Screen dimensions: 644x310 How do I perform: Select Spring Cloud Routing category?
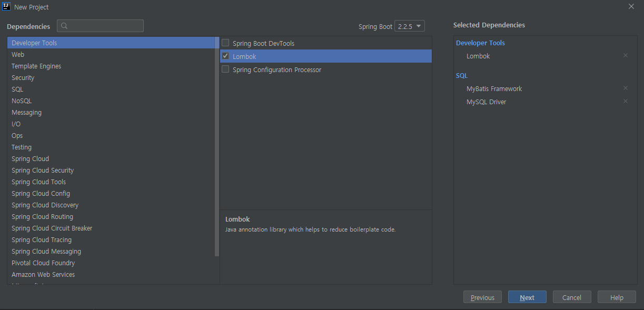click(111, 216)
